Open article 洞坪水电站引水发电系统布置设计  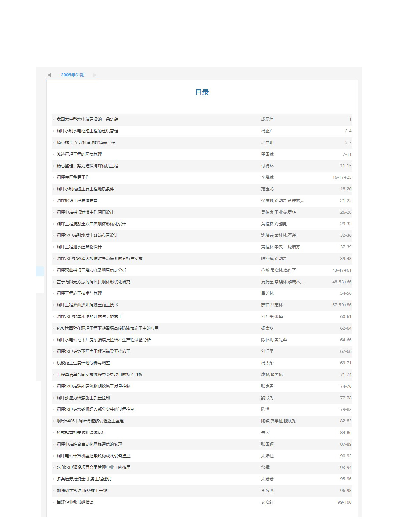tap(87, 235)
